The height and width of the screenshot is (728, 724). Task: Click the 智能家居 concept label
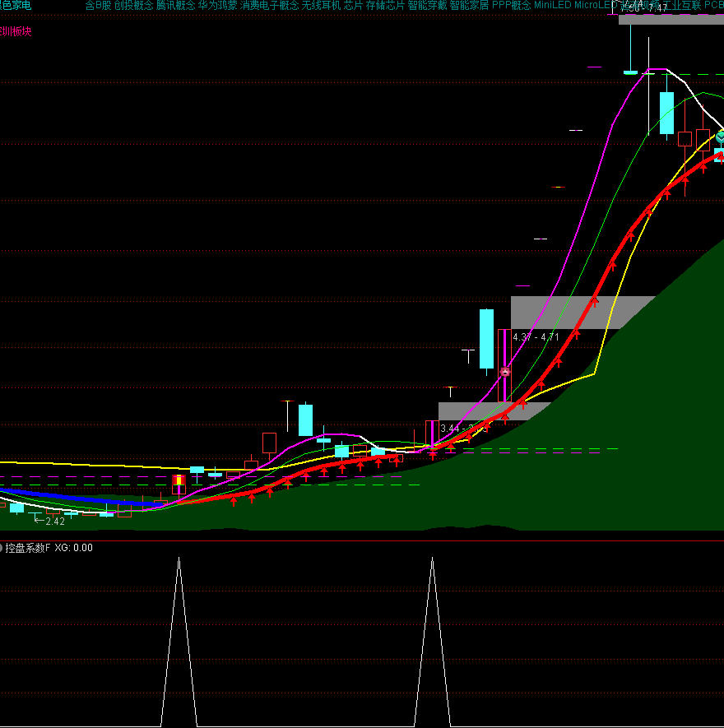(x=469, y=5)
